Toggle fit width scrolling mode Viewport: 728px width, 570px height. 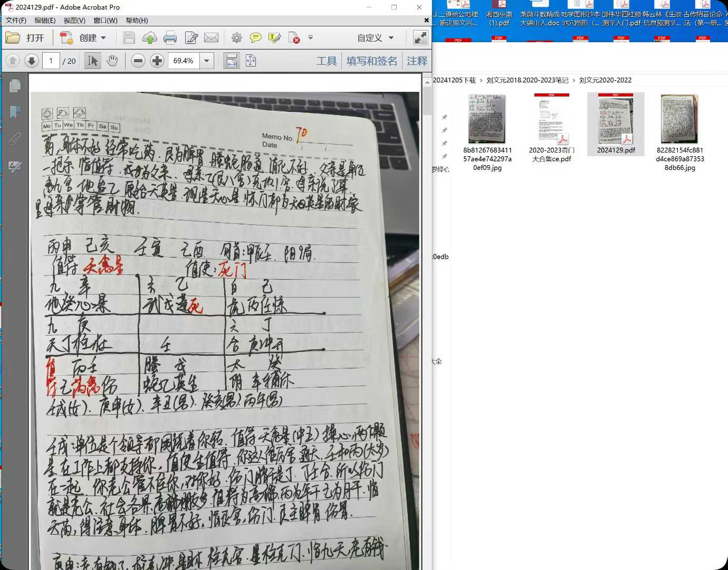coord(231,61)
